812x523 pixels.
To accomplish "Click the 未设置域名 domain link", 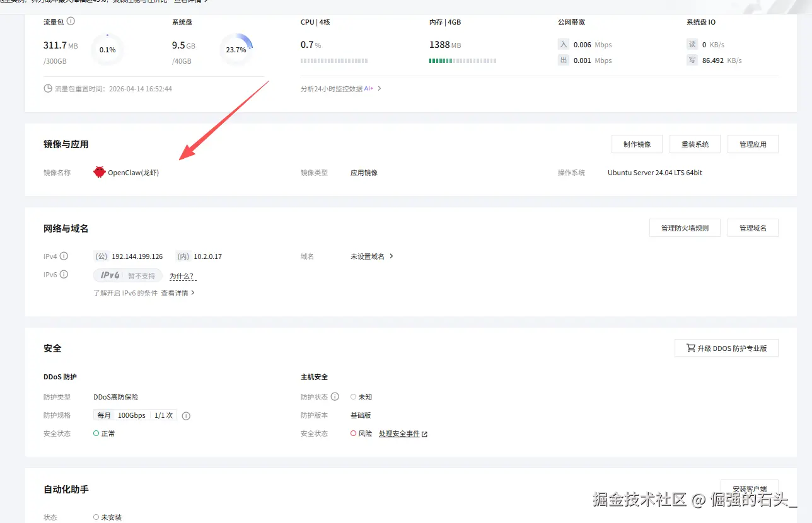I will (x=368, y=256).
